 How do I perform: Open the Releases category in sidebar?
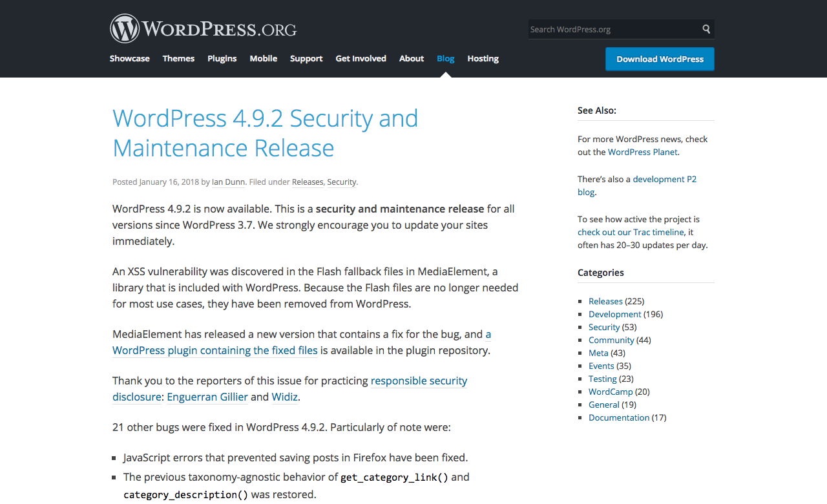[x=605, y=301]
